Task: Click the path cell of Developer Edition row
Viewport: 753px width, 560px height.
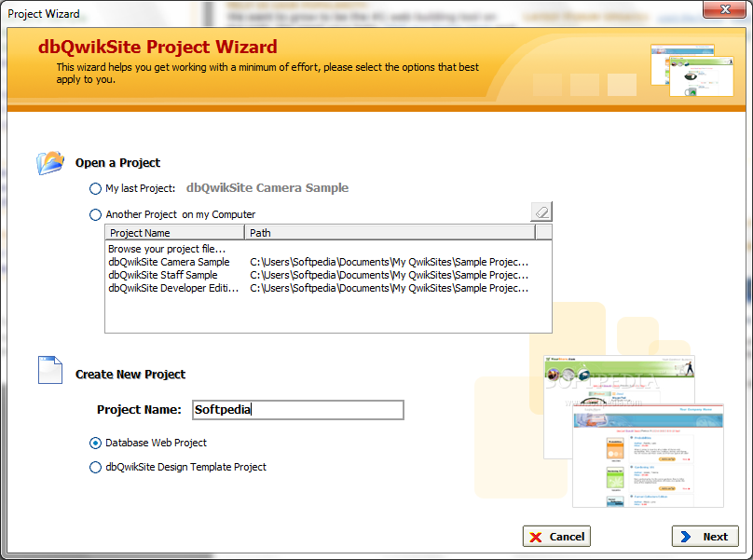Action: pos(389,288)
